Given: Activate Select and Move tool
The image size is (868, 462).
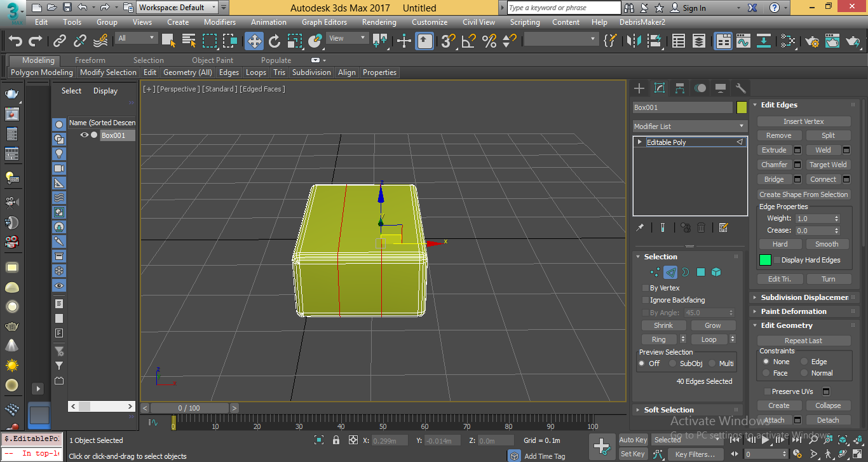Looking at the screenshot, I should click(x=254, y=41).
